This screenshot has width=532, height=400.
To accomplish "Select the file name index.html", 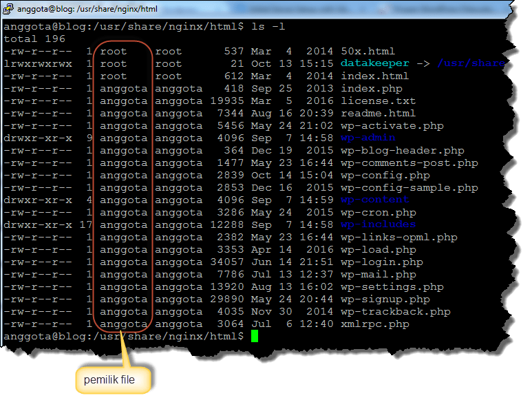I will pos(374,76).
